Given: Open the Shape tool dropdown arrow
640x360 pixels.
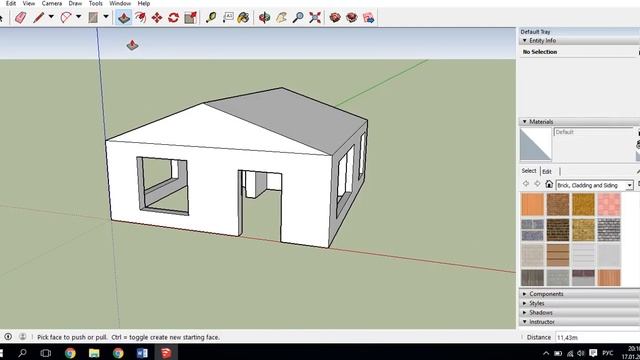Looking at the screenshot, I should click(x=106, y=17).
